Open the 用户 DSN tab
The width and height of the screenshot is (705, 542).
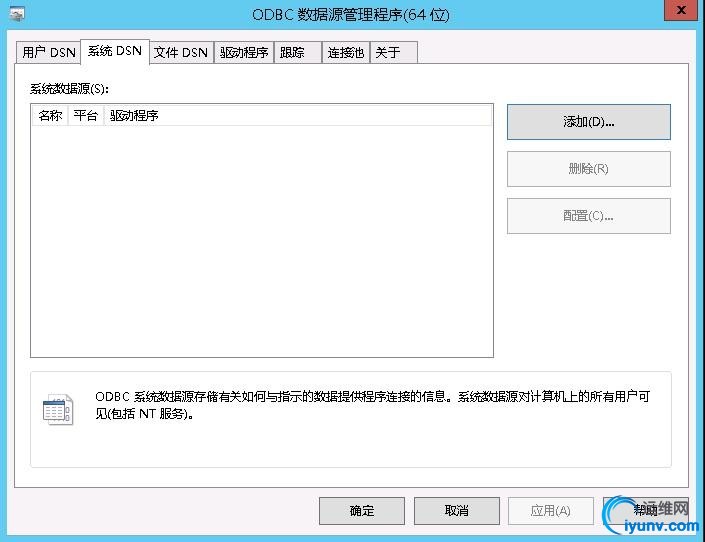[48, 53]
